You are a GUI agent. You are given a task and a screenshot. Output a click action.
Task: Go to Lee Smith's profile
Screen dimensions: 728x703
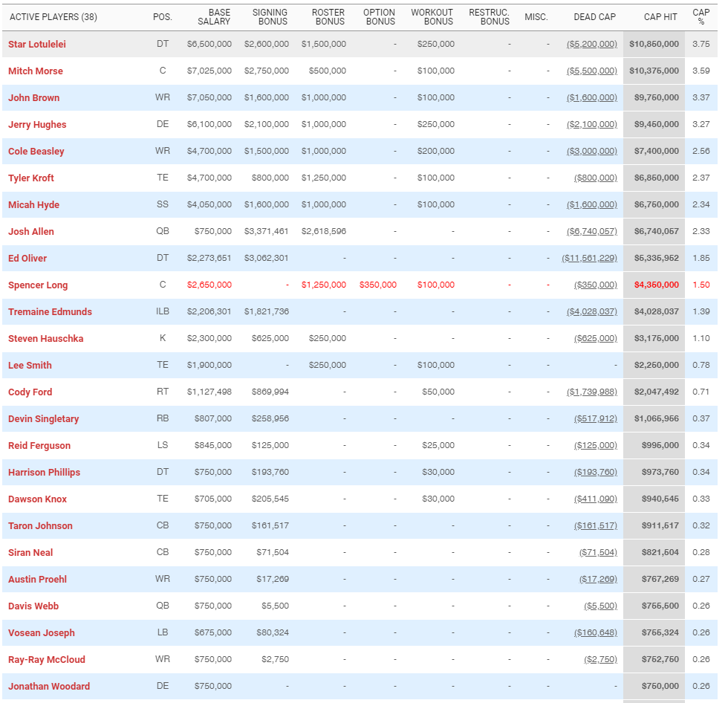pos(30,366)
